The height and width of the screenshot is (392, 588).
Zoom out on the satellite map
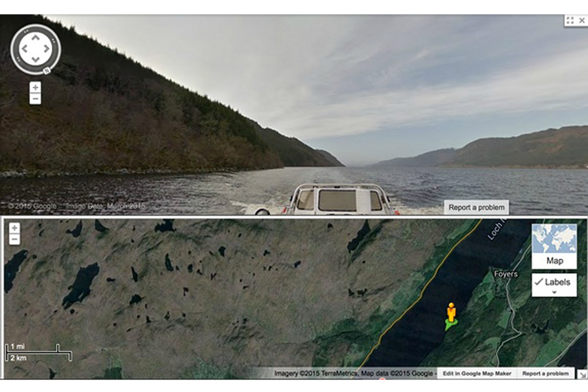(14, 239)
